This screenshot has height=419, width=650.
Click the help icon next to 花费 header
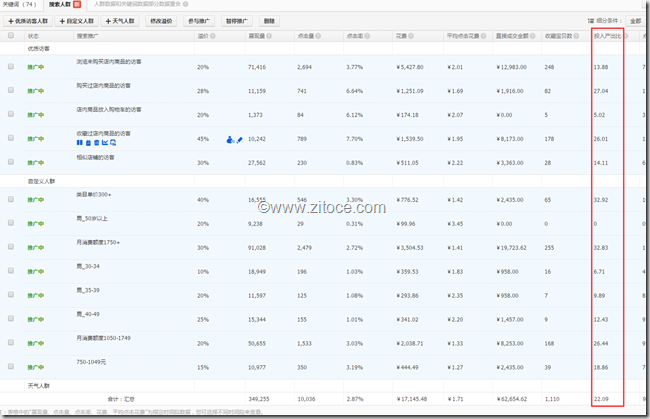414,35
